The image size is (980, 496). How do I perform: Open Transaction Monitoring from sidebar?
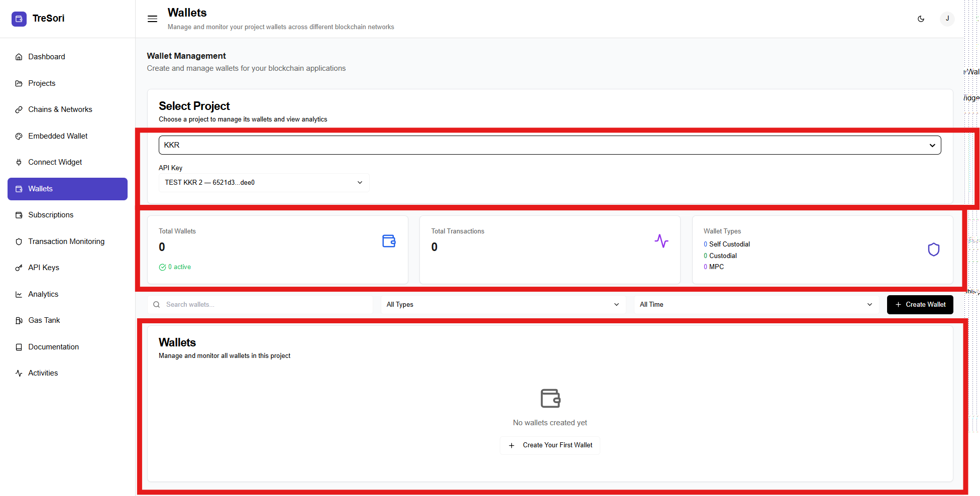click(x=66, y=241)
